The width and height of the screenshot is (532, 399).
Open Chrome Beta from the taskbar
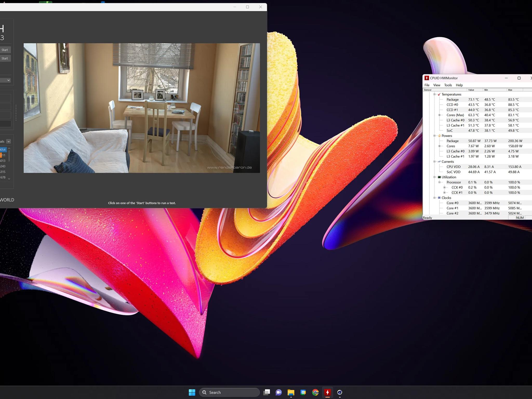pos(315,392)
